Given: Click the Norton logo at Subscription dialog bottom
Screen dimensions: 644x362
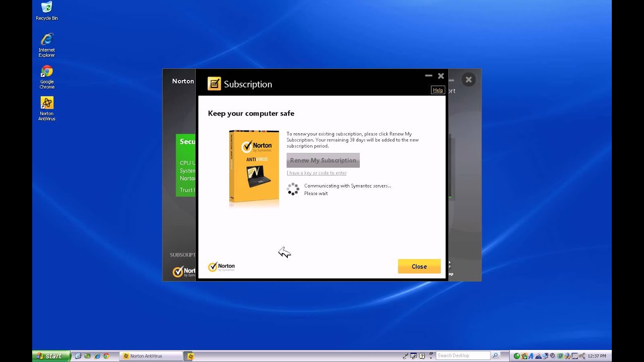Looking at the screenshot, I should [x=221, y=266].
